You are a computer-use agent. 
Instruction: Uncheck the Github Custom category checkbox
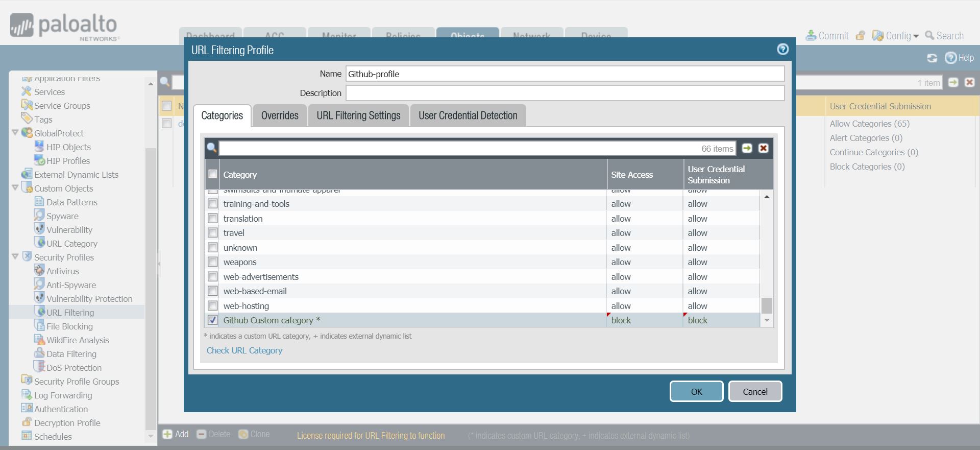click(213, 320)
